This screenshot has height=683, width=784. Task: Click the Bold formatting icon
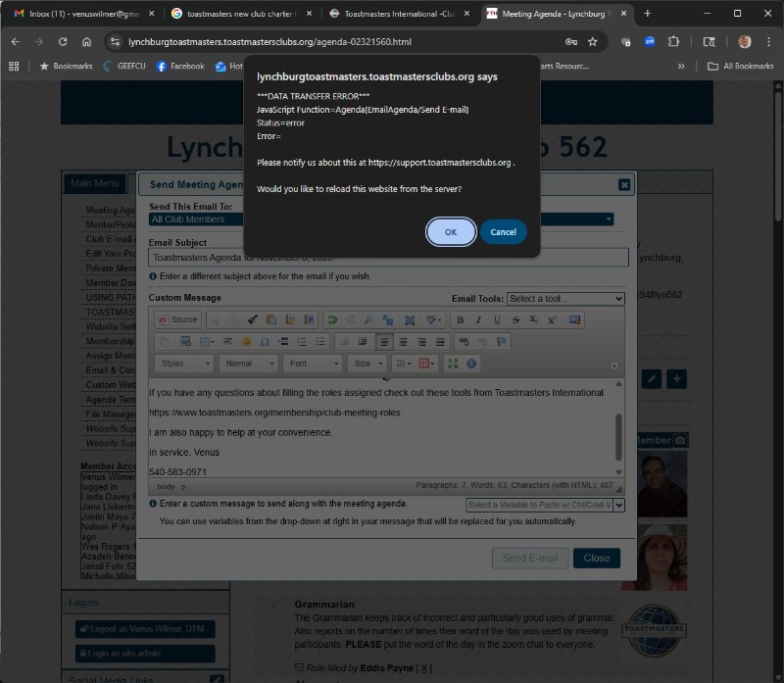460,319
